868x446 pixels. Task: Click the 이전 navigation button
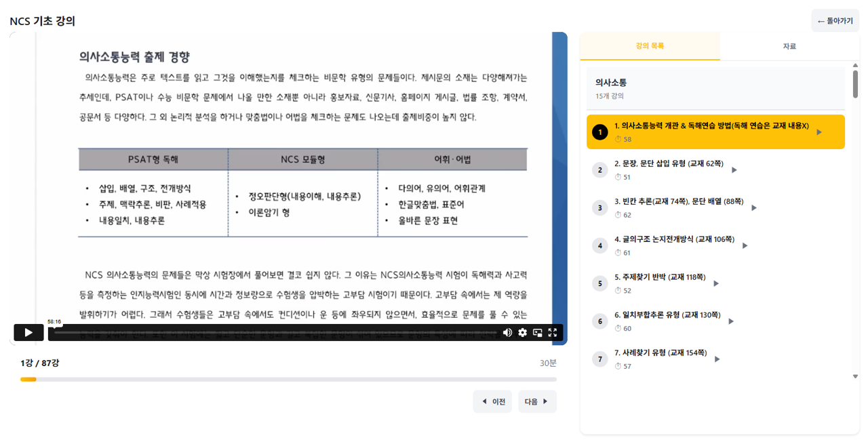click(492, 401)
